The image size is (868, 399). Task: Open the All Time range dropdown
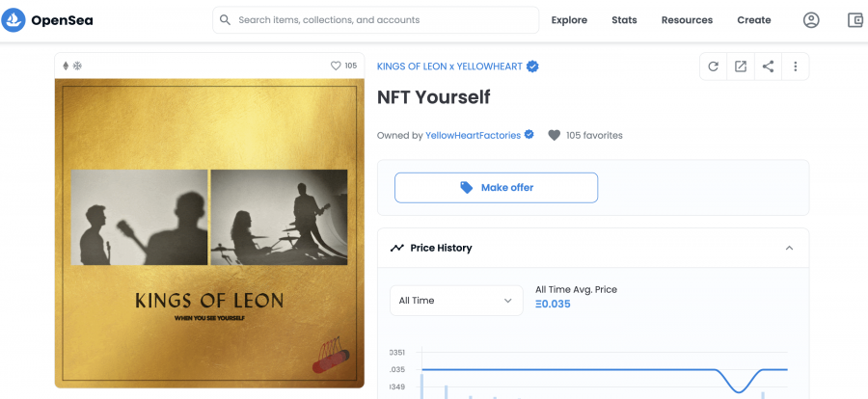(x=456, y=301)
